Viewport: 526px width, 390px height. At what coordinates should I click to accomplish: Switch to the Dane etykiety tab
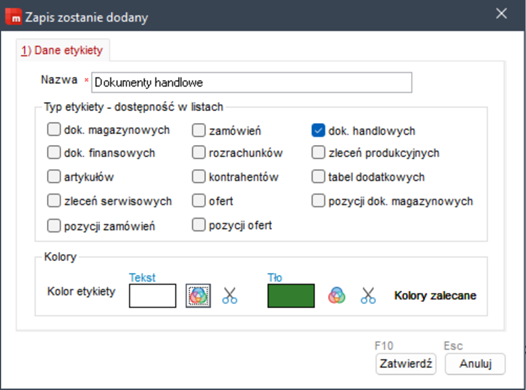tap(62, 50)
